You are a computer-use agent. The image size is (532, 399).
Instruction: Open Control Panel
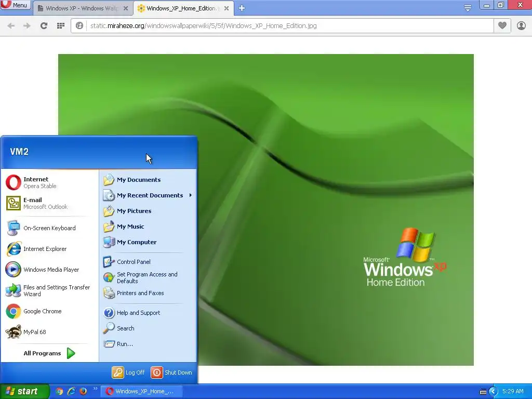coord(148,262)
